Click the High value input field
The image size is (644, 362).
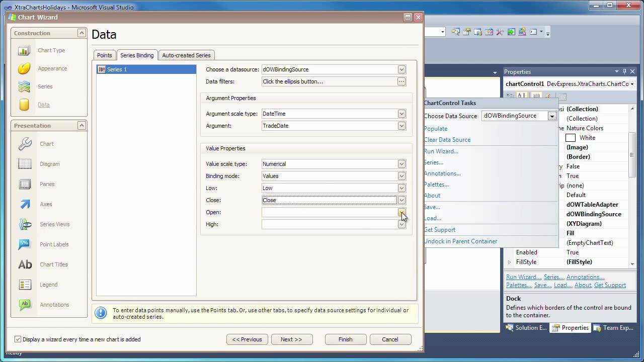330,224
